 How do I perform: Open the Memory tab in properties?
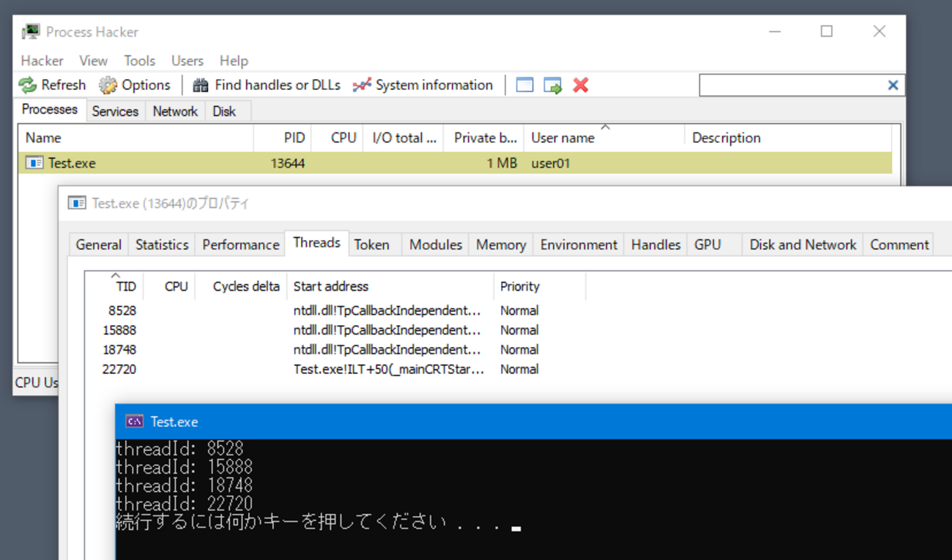coord(501,244)
